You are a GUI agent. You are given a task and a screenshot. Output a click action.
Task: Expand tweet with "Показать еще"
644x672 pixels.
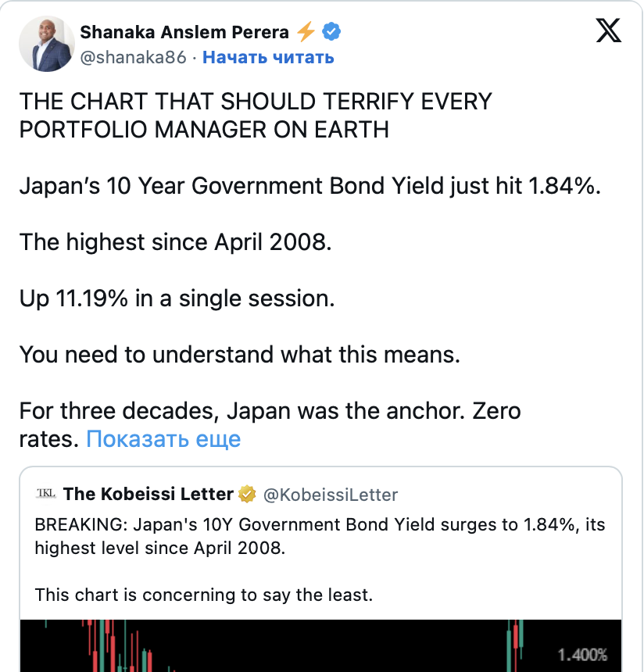tap(163, 439)
